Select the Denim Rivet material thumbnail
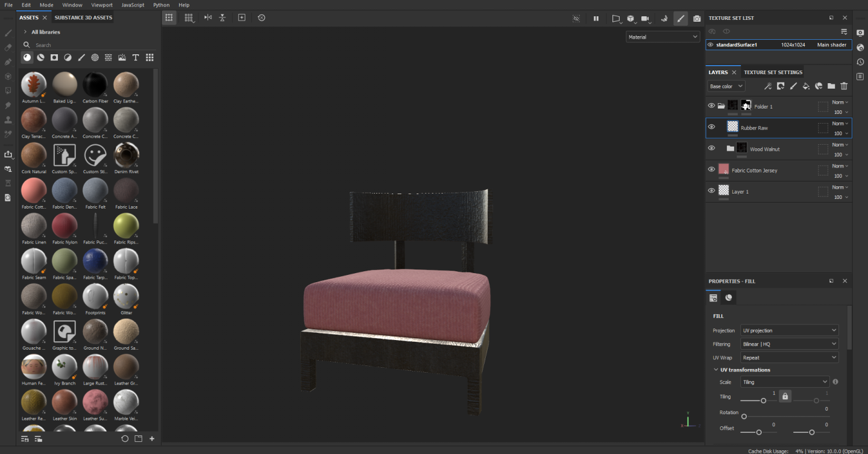Image resolution: width=868 pixels, height=454 pixels. pos(126,155)
